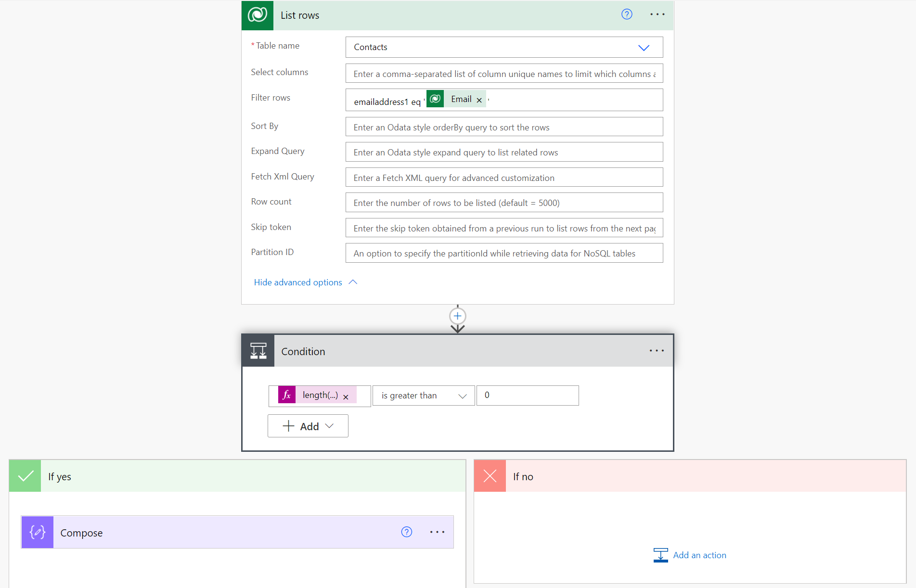Expand the Table name dropdown
Screen dimensions: 916x588
(x=644, y=48)
